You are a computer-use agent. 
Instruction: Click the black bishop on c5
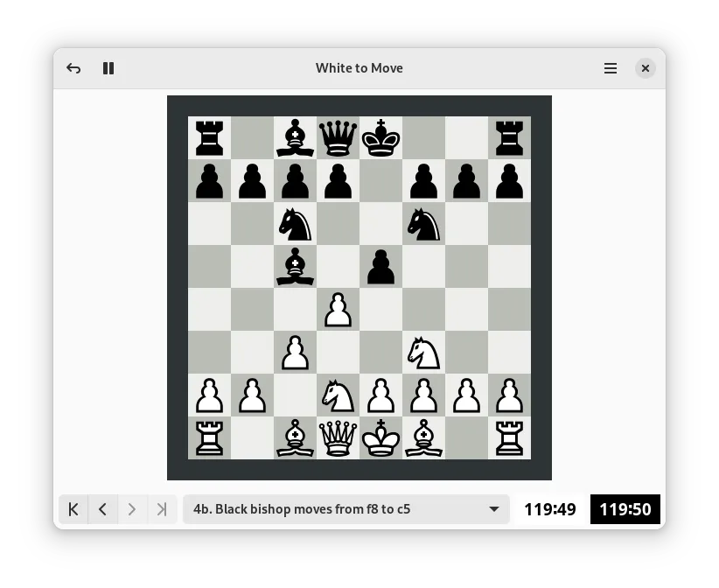click(x=295, y=267)
